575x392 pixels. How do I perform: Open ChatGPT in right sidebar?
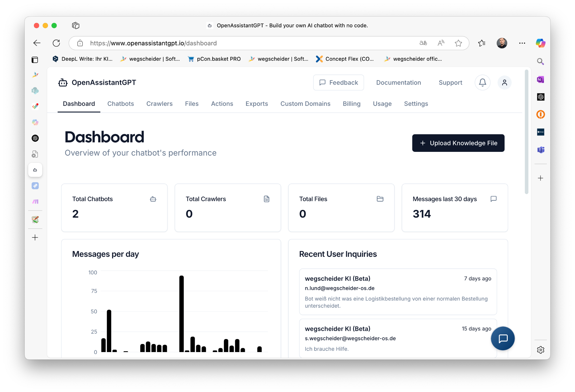click(540, 97)
